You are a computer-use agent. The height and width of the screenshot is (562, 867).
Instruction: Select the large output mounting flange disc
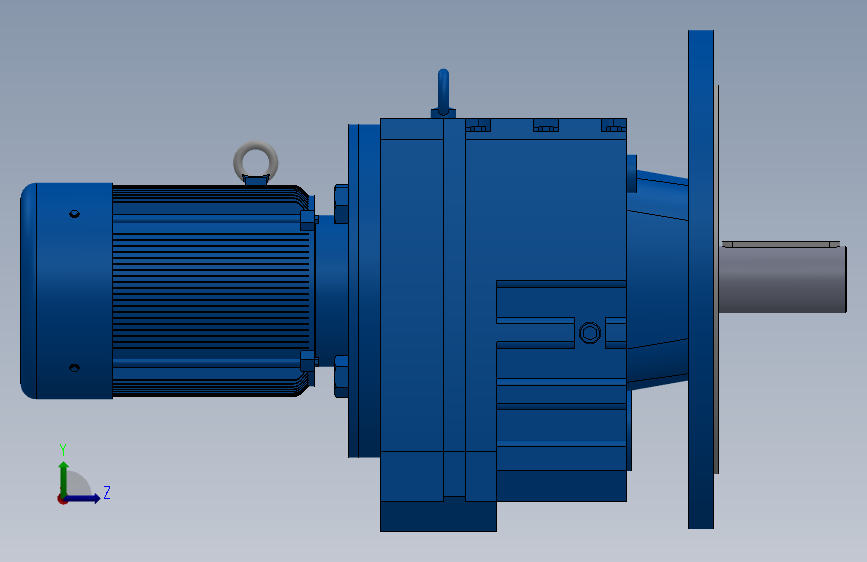(701, 279)
